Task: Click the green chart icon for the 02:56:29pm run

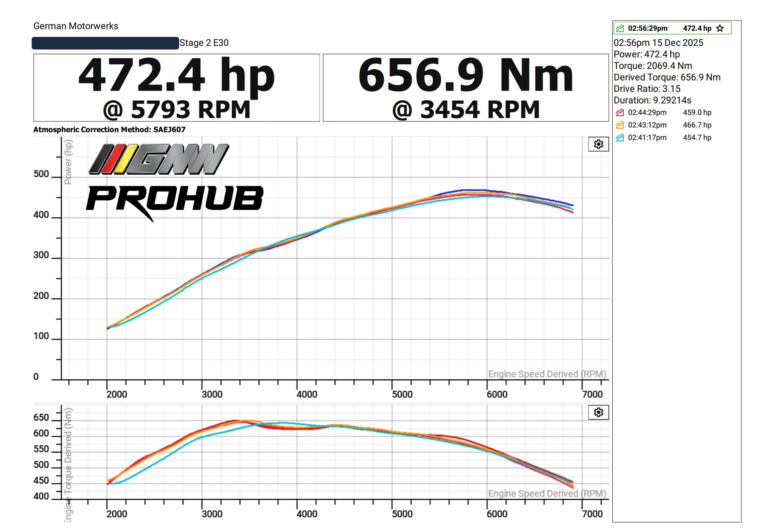Action: click(620, 28)
